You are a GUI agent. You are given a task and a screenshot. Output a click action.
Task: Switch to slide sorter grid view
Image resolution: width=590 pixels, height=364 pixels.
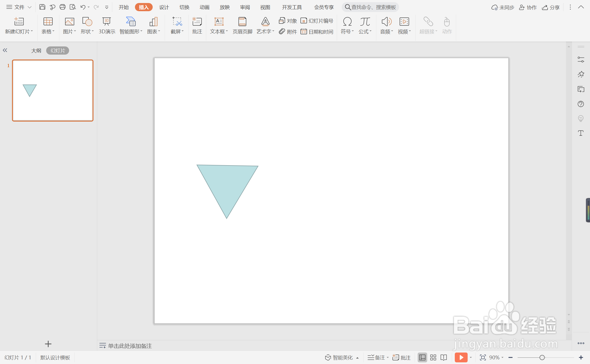pyautogui.click(x=433, y=357)
